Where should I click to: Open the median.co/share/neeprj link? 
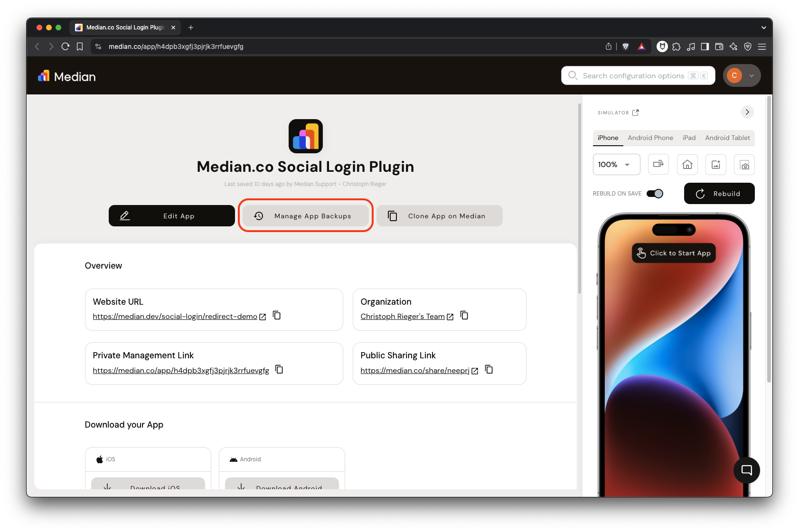pyautogui.click(x=415, y=371)
